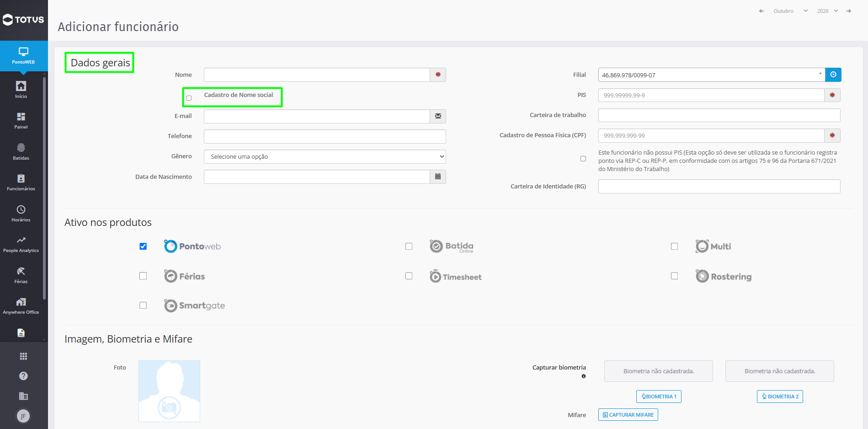
Task: Open the 2026 year selector
Action: pyautogui.click(x=827, y=11)
